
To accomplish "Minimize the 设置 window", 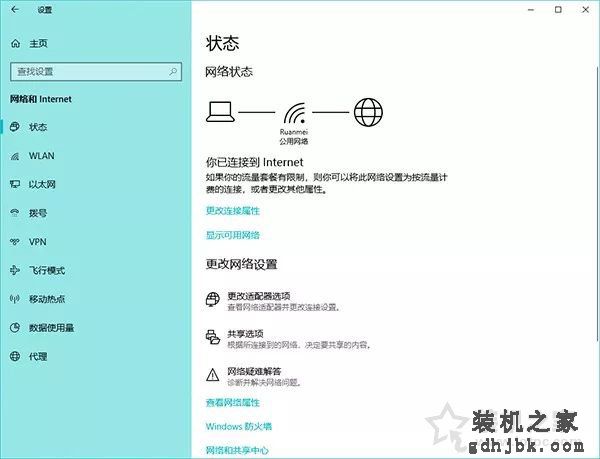I will pyautogui.click(x=531, y=10).
